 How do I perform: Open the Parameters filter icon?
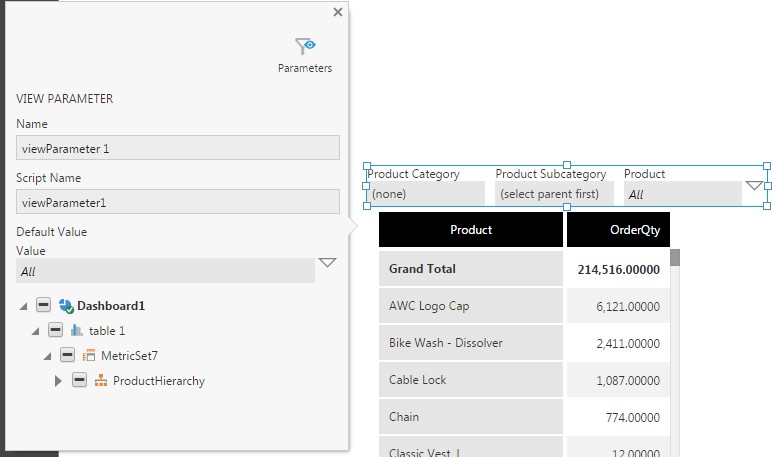tap(305, 46)
